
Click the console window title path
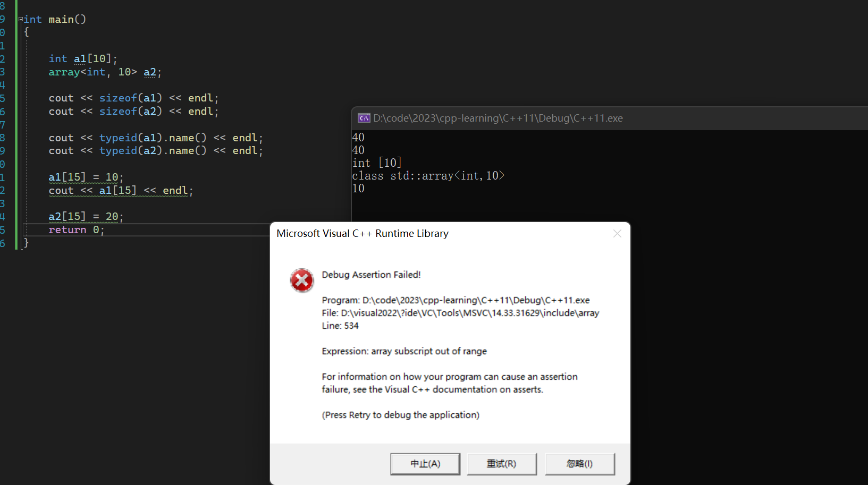(x=498, y=118)
